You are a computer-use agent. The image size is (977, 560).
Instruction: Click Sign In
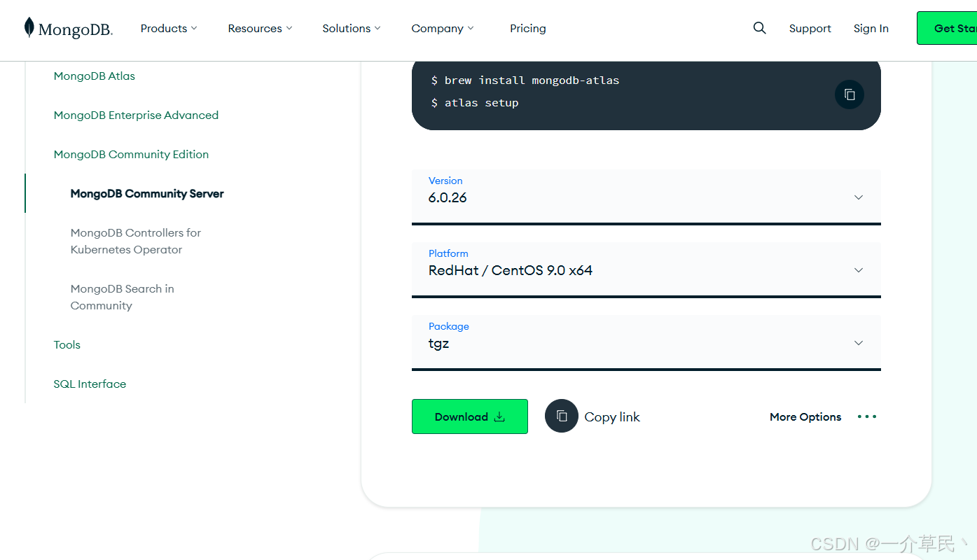(871, 28)
